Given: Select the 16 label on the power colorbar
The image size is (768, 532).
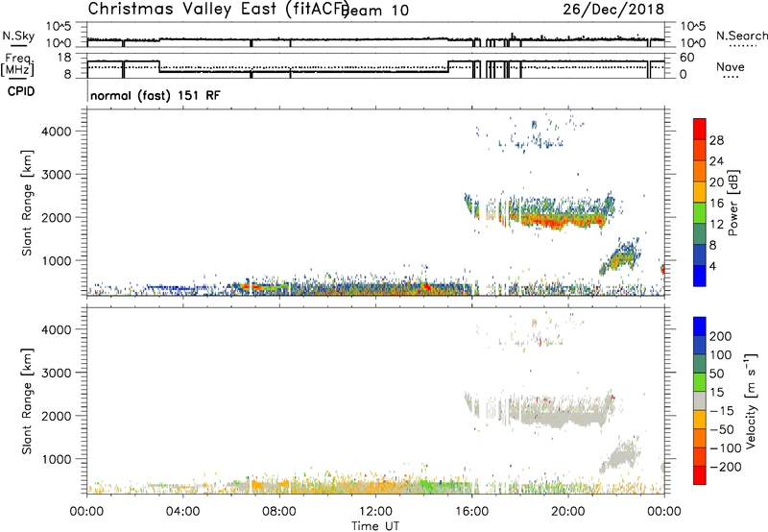Looking at the screenshot, I should point(716,204).
